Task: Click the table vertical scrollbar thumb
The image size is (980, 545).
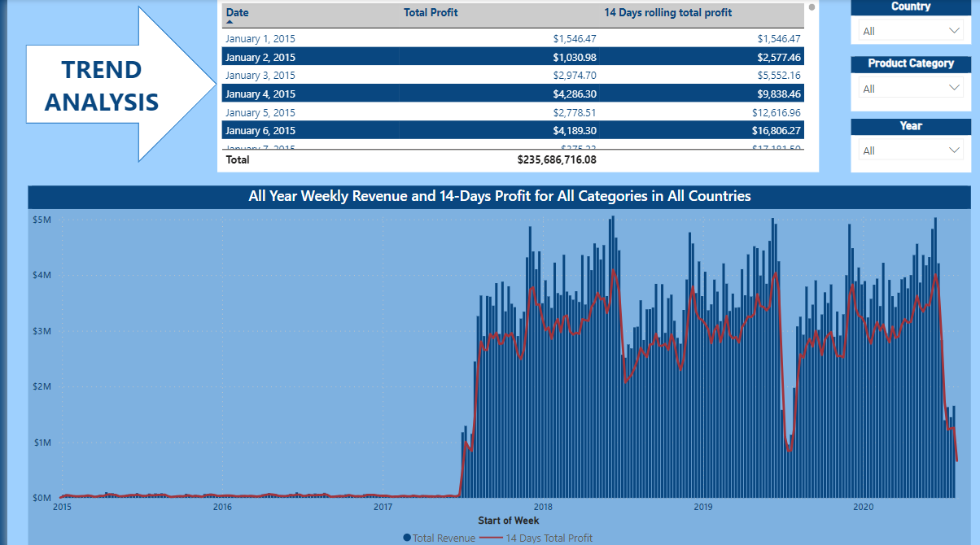Action: (812, 7)
